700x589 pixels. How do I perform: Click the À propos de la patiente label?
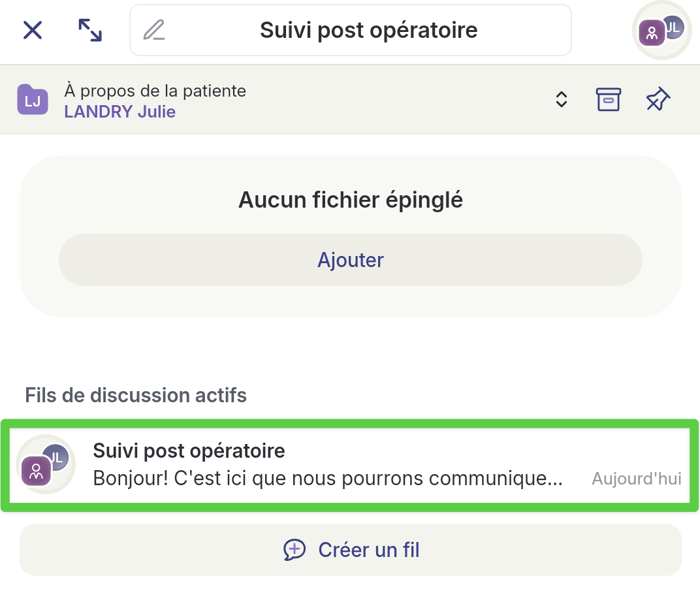click(155, 91)
